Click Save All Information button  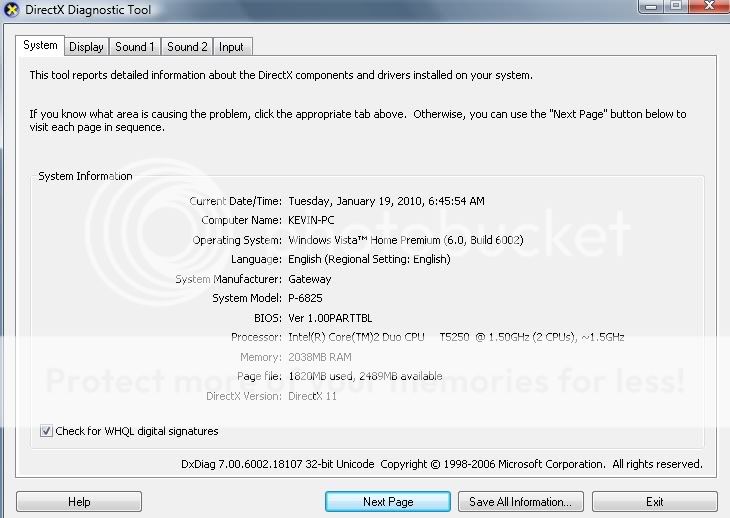pyautogui.click(x=520, y=501)
